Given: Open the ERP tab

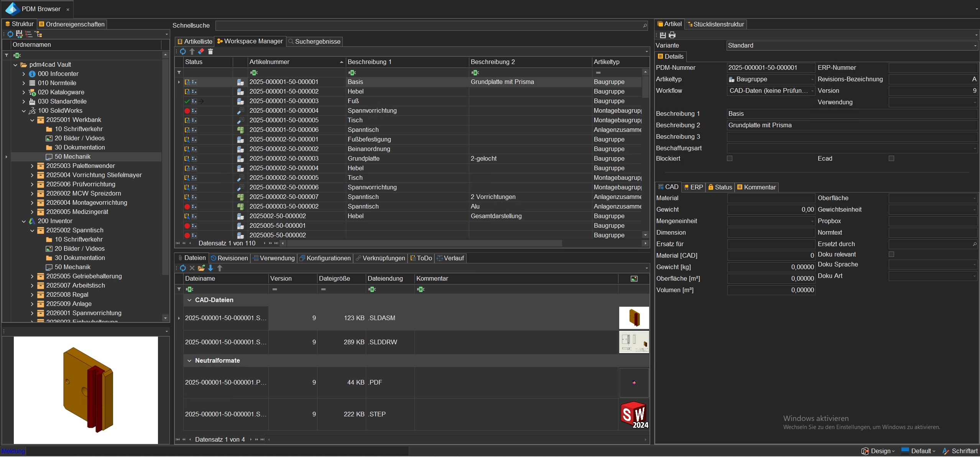Looking at the screenshot, I should pos(693,187).
